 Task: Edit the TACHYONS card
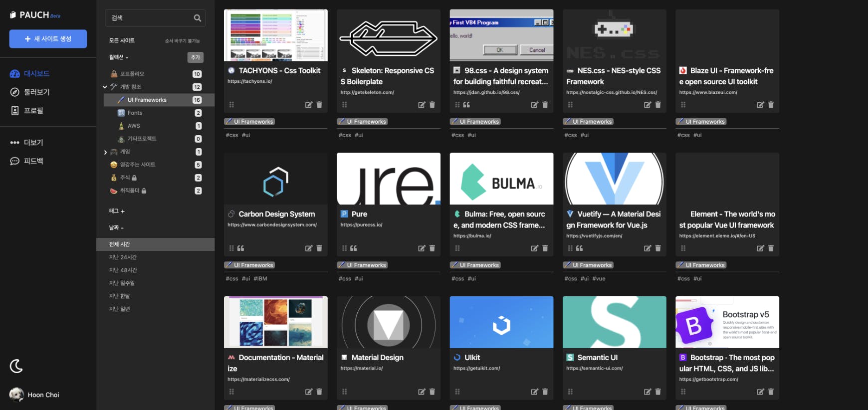click(x=309, y=105)
